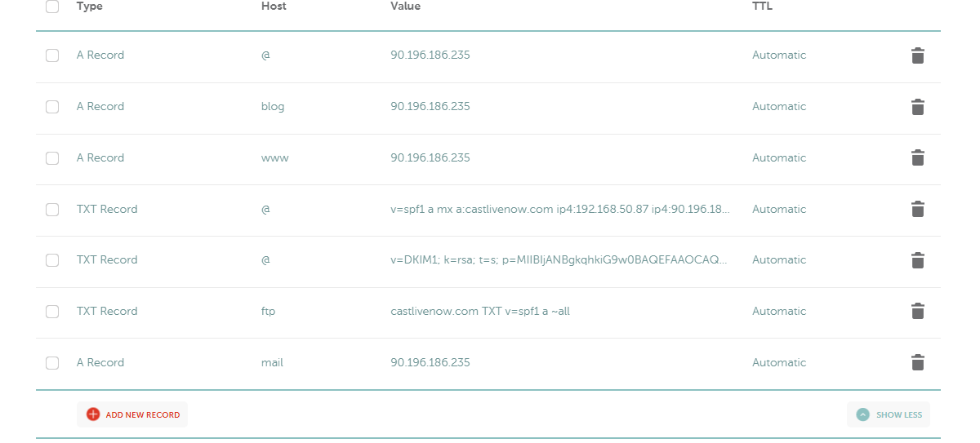Open the Type field of the www record
The height and width of the screenshot is (443, 980).
100,157
